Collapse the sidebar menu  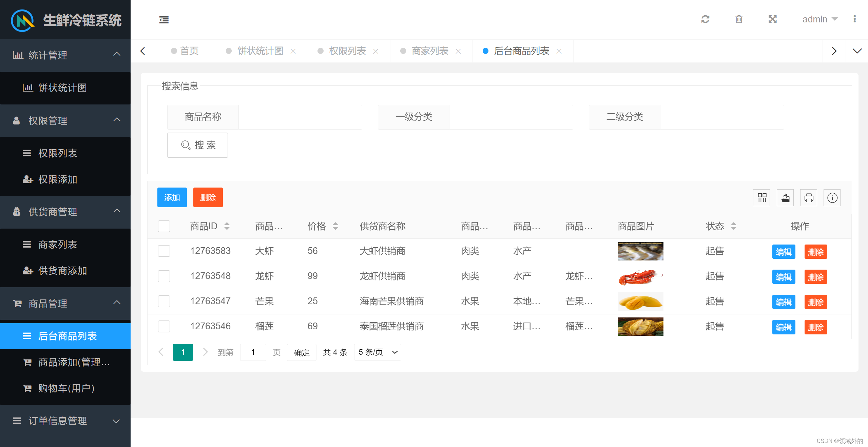164,20
